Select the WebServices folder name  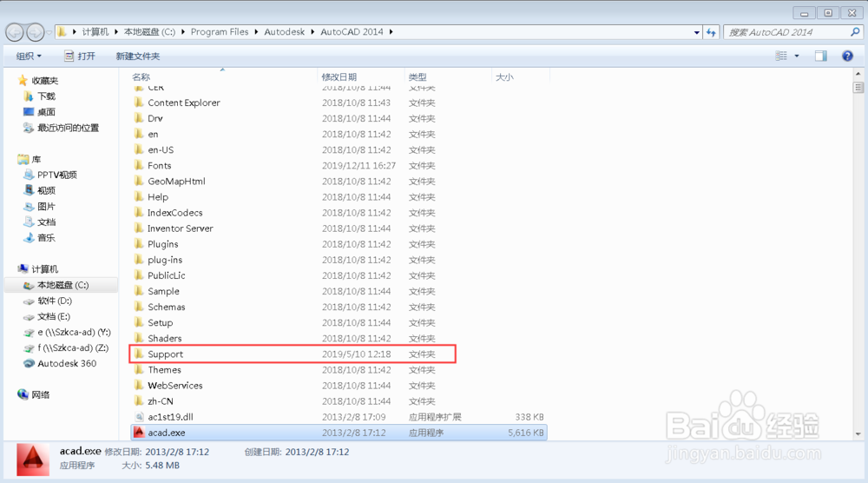(175, 386)
